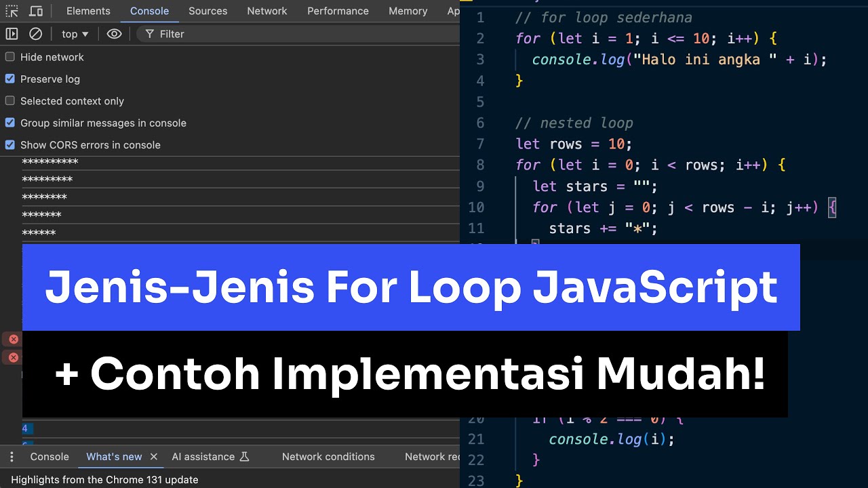Image resolution: width=868 pixels, height=488 pixels.
Task: Clear the console with the ban icon
Action: [36, 34]
